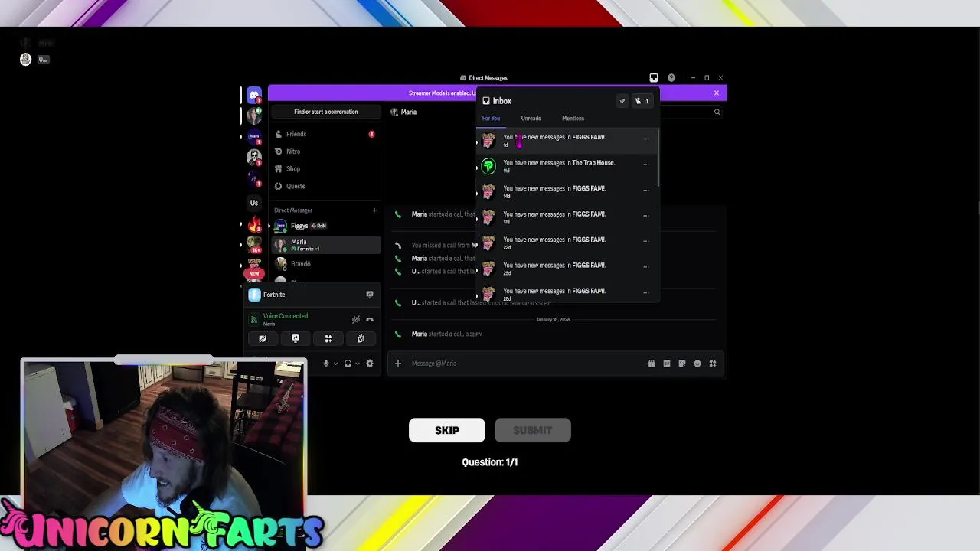This screenshot has width=980, height=551.
Task: Attach a file with plus button
Action: [x=398, y=364]
